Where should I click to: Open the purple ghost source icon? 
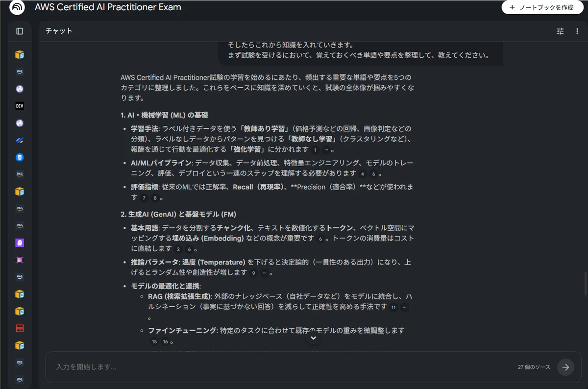(x=20, y=243)
